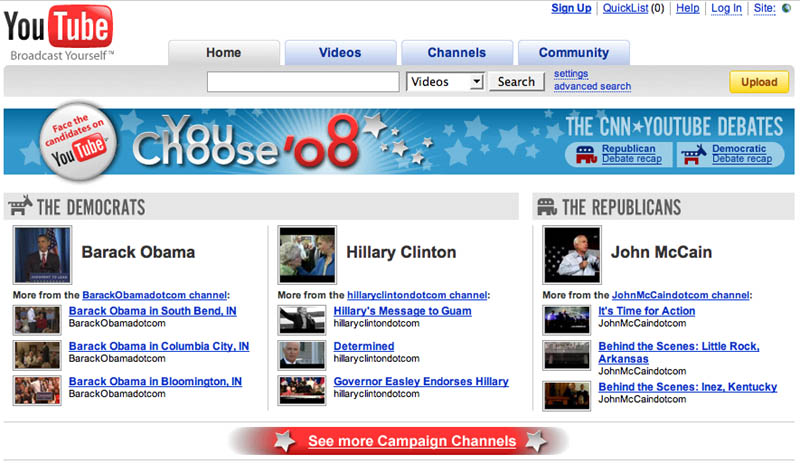Open Barack Obama in Bloomington, IN

[x=155, y=381]
